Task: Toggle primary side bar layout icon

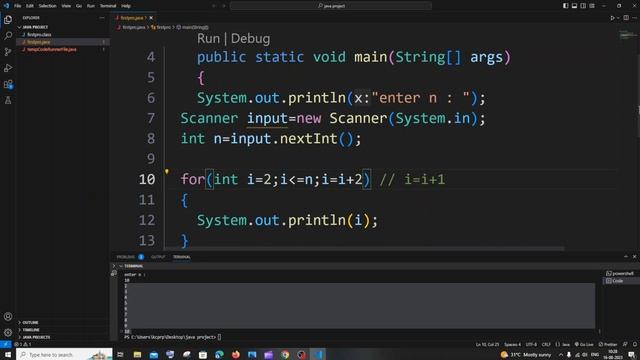Action: pos(565,6)
